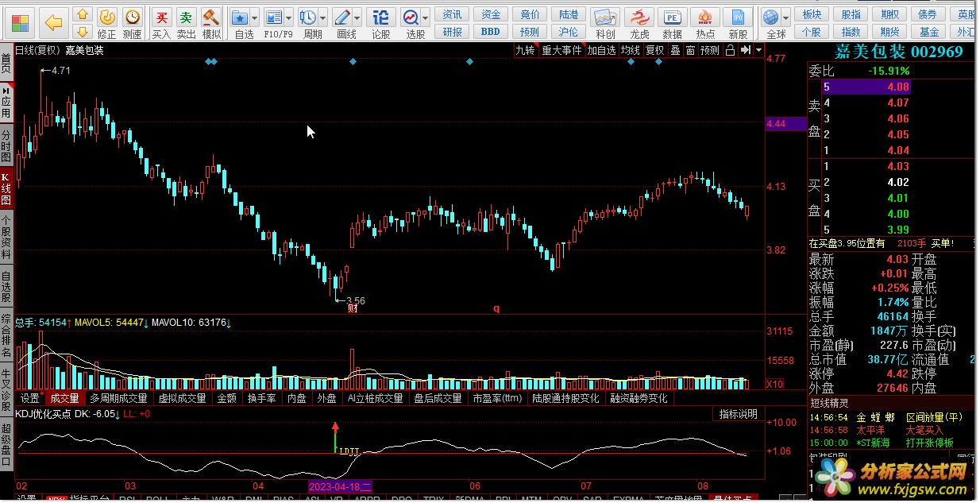Viewport: 980px width, 503px height.
Task: Click the 财 financial marker below chart
Action: 353,308
